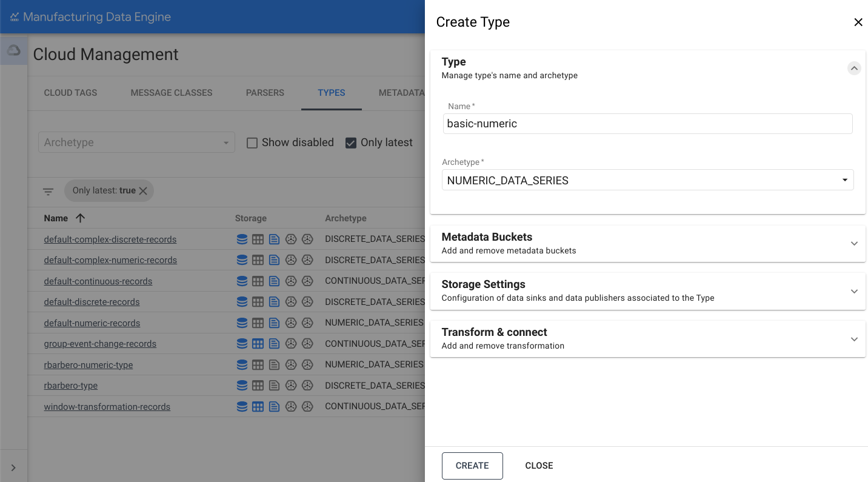Open the Archetype filter dropdown in Types list

point(136,142)
